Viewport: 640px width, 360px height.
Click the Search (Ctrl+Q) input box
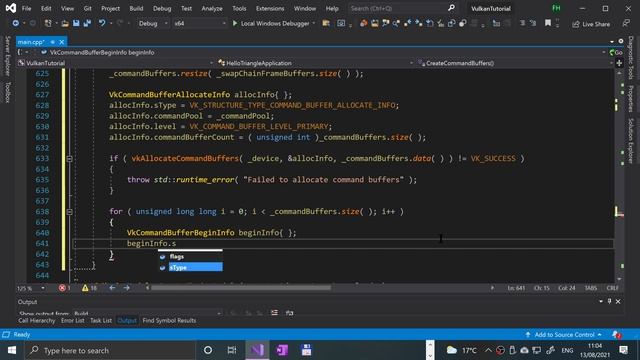pos(398,8)
